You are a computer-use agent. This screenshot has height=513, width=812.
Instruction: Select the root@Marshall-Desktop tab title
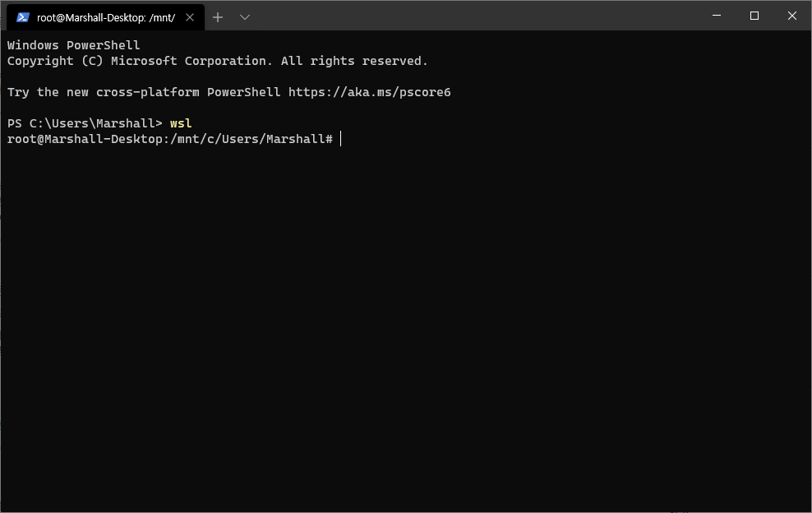pyautogui.click(x=105, y=17)
